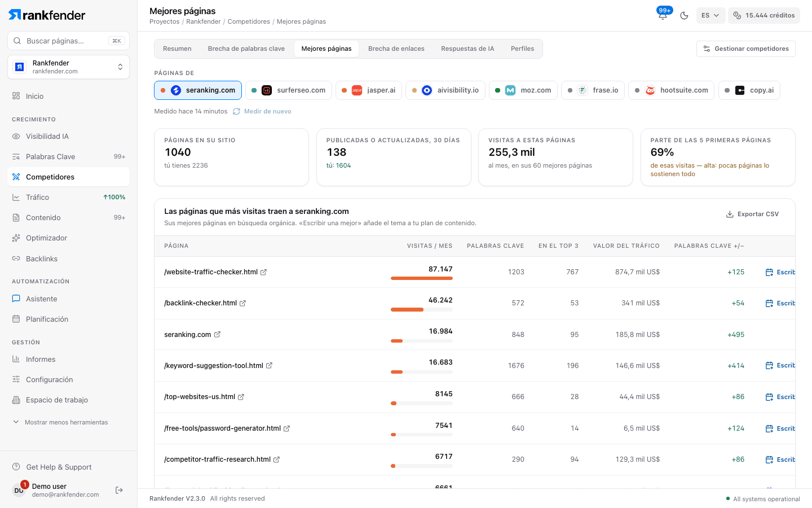Open Palabras Clave in sidebar
812x508 pixels.
pyautogui.click(x=68, y=156)
